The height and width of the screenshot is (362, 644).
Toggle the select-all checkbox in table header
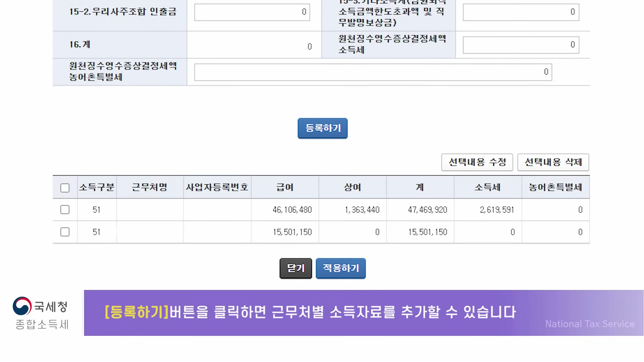click(65, 188)
